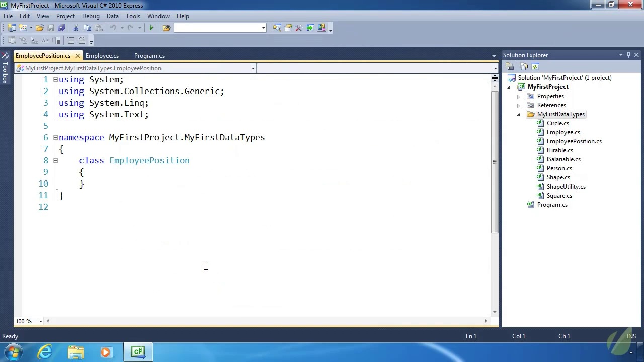The width and height of the screenshot is (644, 362).
Task: Collapse the MyFirstProject tree node
Action: (509, 87)
